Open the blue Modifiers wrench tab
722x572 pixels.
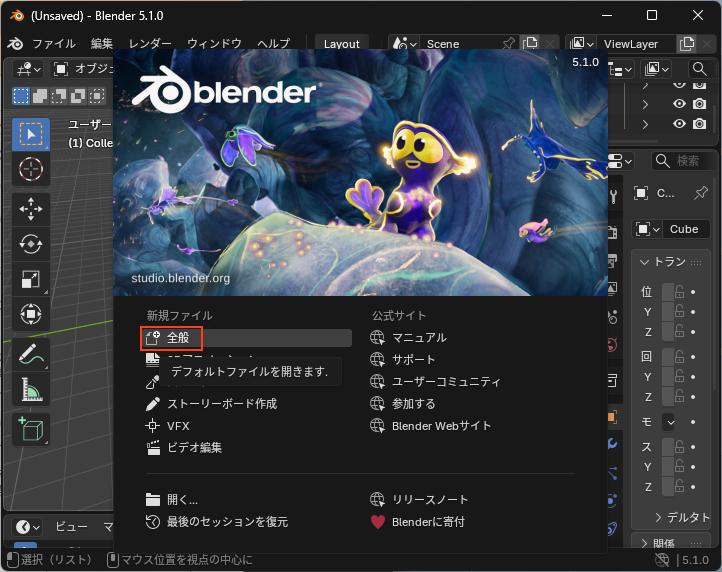(612, 444)
